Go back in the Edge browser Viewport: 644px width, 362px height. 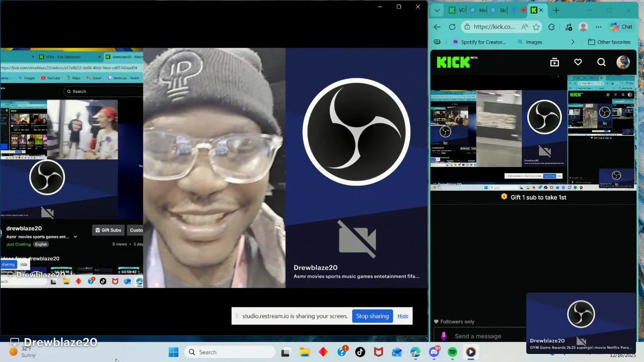coord(437,27)
